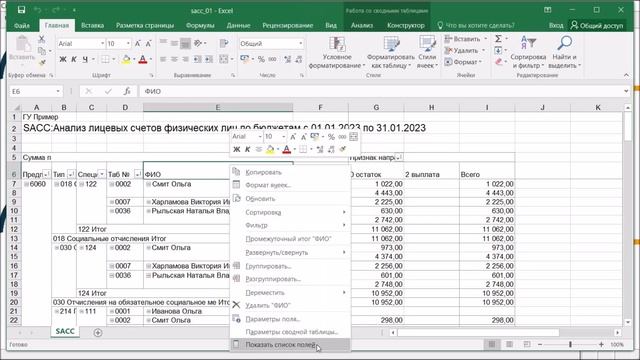Open the Таб № field filter dropdown
640x360 pixels.
(138, 175)
